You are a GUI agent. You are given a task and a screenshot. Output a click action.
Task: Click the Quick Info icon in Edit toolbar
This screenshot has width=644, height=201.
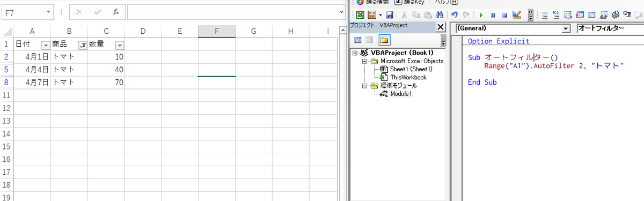568,15
